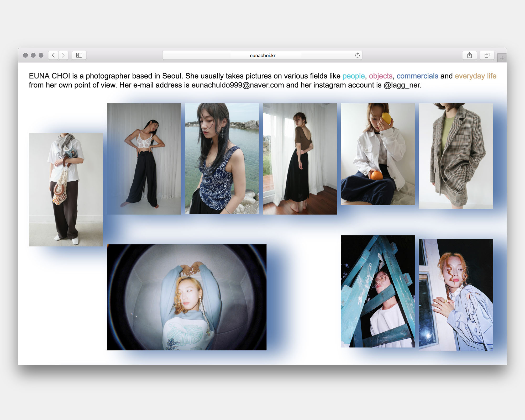The height and width of the screenshot is (420, 525).
Task: Open the "commercials" category link
Action: coord(417,76)
